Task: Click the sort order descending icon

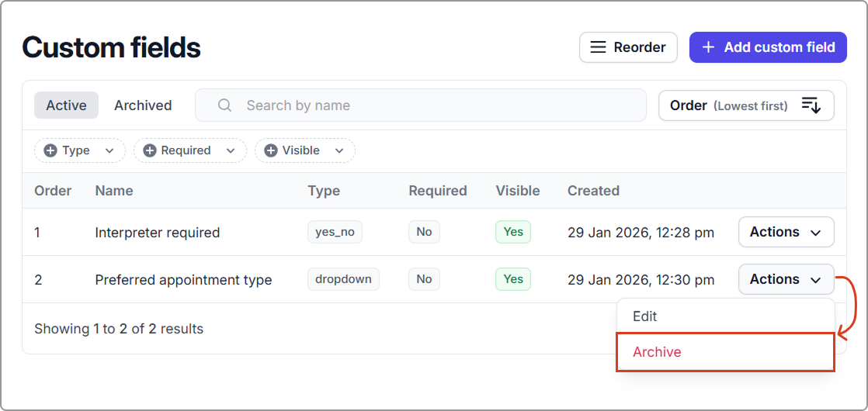Action: click(811, 105)
